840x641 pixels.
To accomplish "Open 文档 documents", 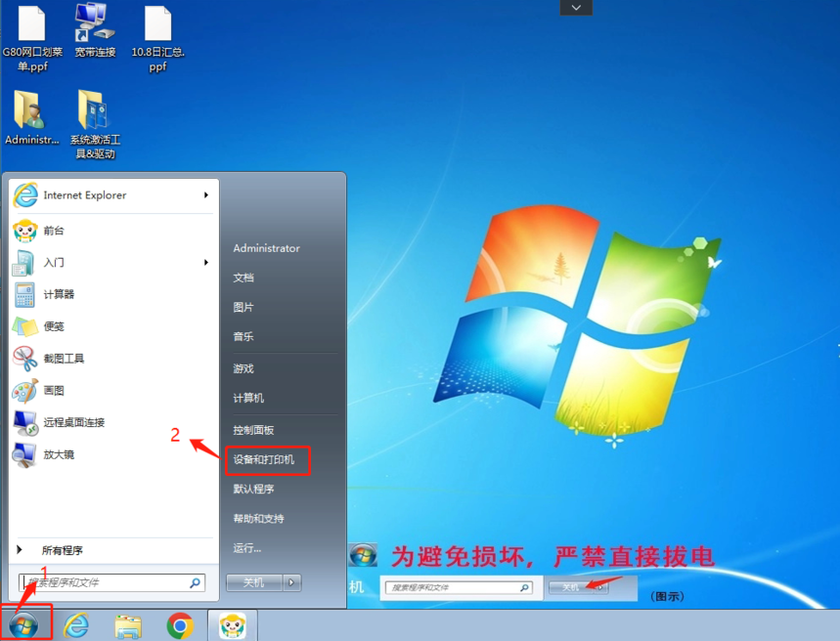I will 243,278.
